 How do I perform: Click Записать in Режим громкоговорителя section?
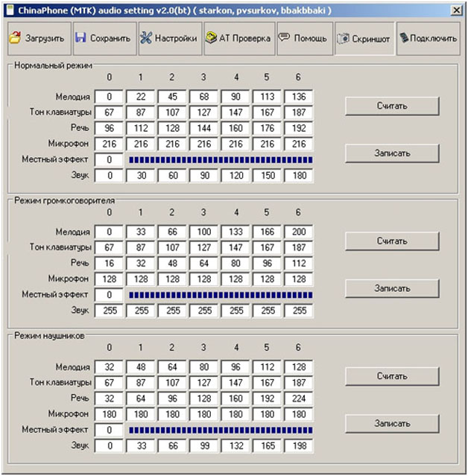[392, 288]
